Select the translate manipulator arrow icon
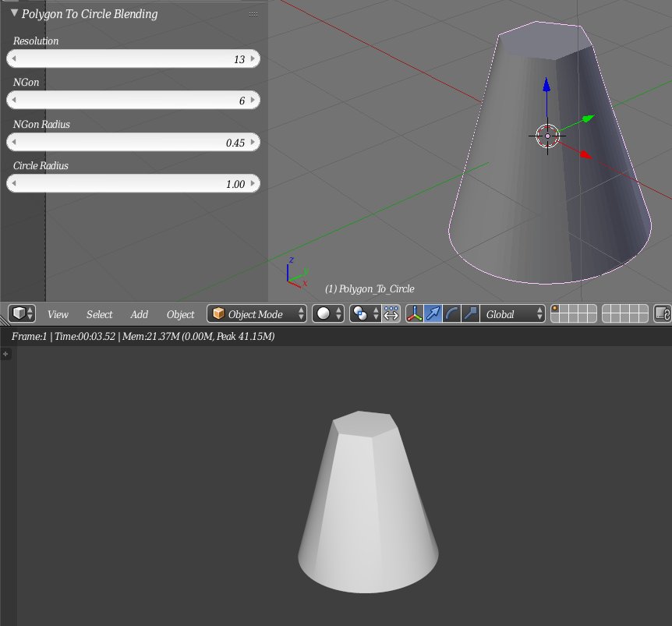The width and height of the screenshot is (672, 626). point(433,313)
